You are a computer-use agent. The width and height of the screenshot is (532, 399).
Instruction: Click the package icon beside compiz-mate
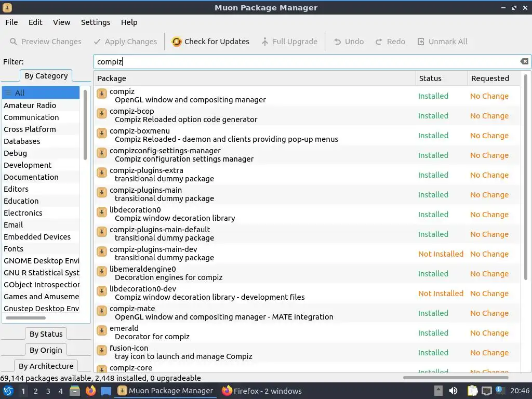point(102,311)
